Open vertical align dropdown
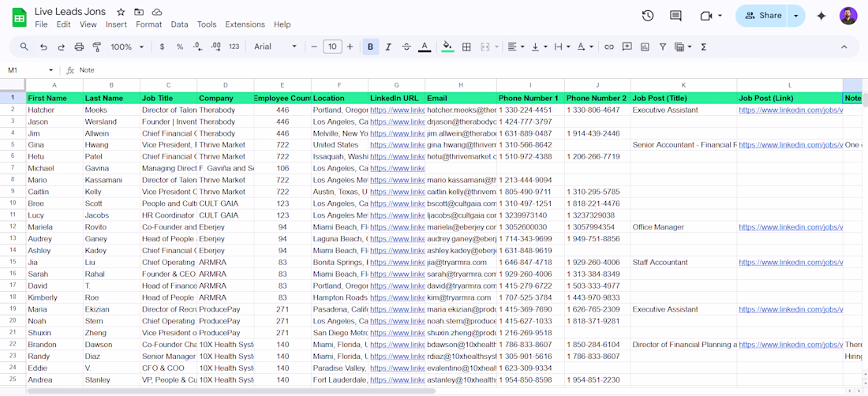The image size is (868, 396). click(x=539, y=47)
